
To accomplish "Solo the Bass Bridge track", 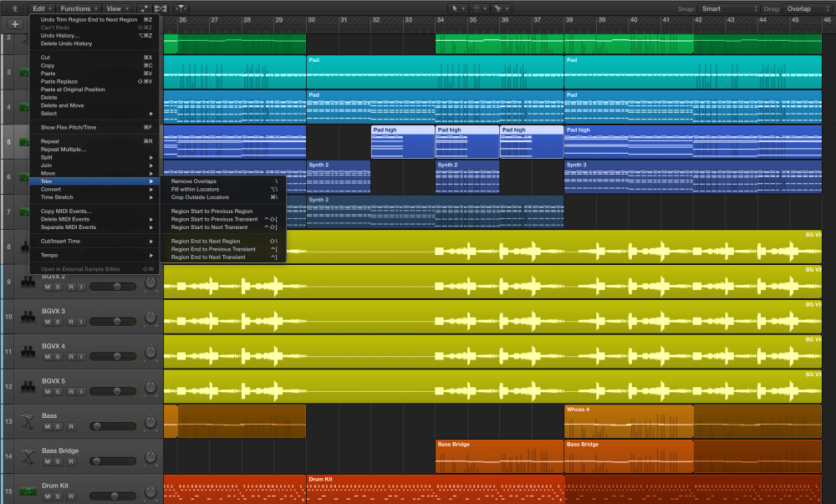I will (59, 461).
